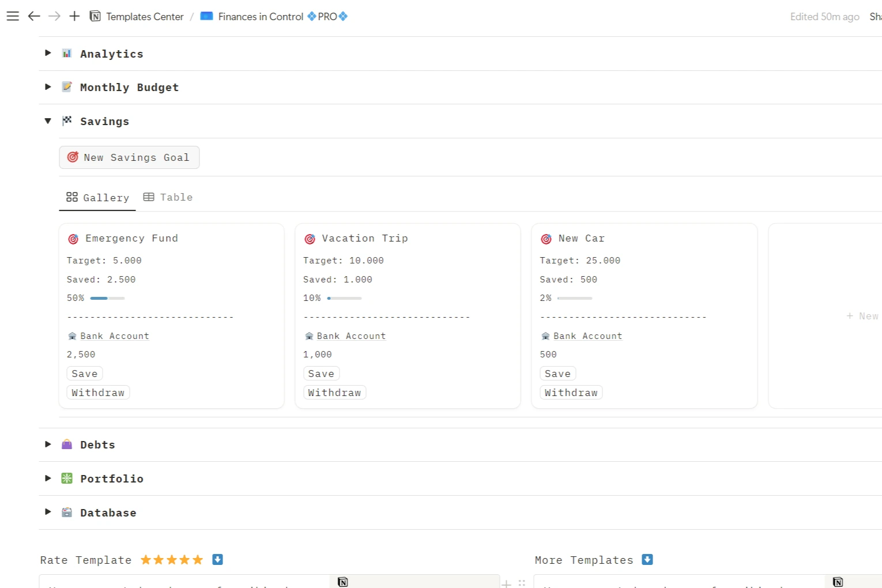Expand the Portfolio section
Image resolution: width=882 pixels, height=588 pixels.
[x=48, y=478]
